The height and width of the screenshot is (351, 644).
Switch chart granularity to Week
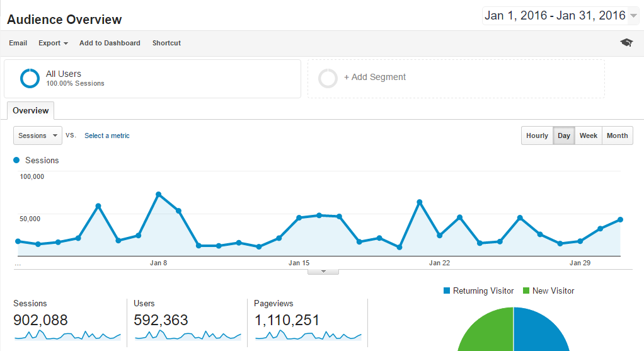point(588,135)
